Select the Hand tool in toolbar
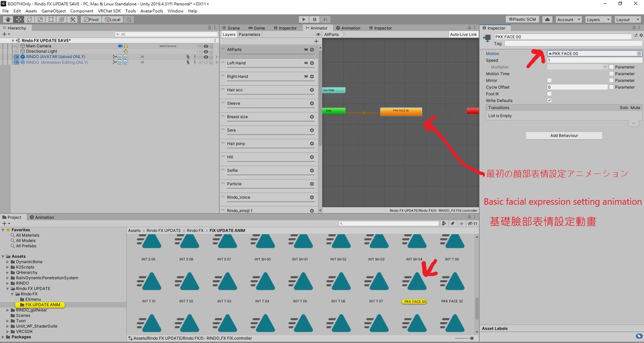Image resolution: width=644 pixels, height=343 pixels. [8, 20]
